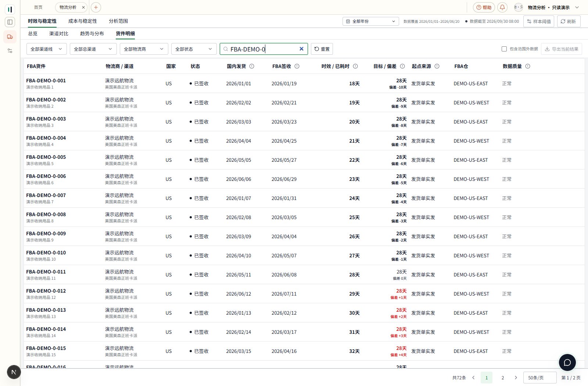Toggle the sidebar panel icon
588x386 pixels.
[10, 22]
